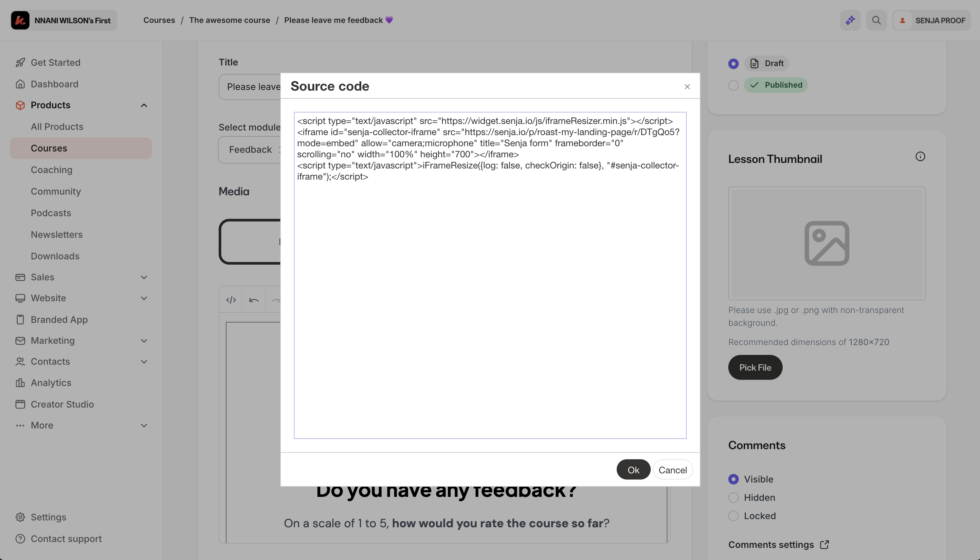
Task: Click the lesson thumbnail placeholder image
Action: point(826,243)
